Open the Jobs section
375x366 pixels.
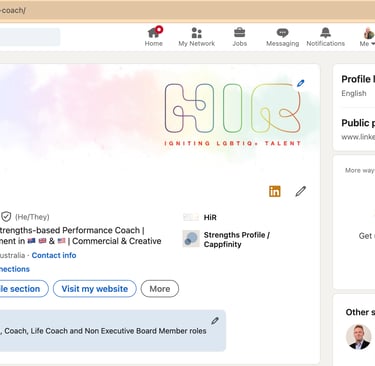(240, 37)
